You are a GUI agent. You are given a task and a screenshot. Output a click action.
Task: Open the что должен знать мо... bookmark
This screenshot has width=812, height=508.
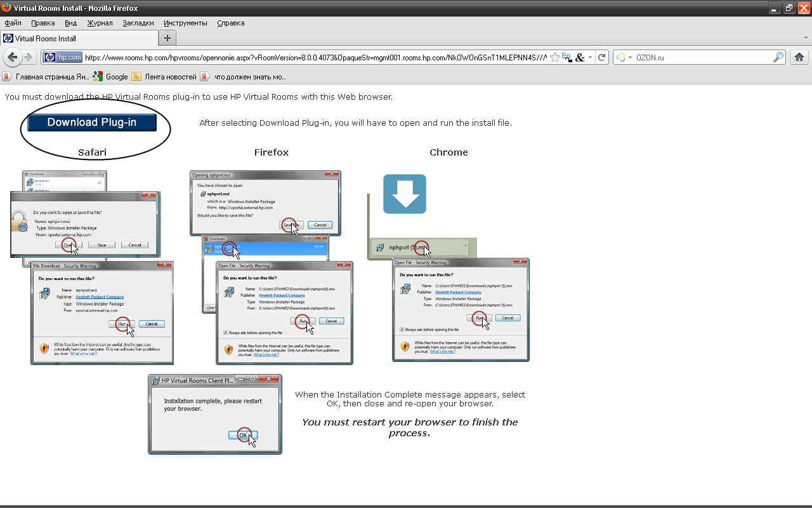pos(244,77)
